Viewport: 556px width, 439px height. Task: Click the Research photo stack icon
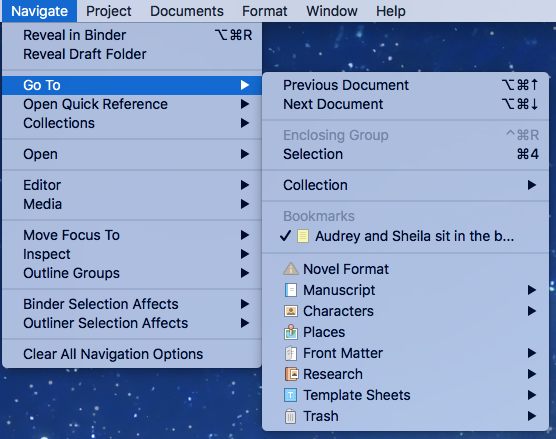tap(291, 374)
